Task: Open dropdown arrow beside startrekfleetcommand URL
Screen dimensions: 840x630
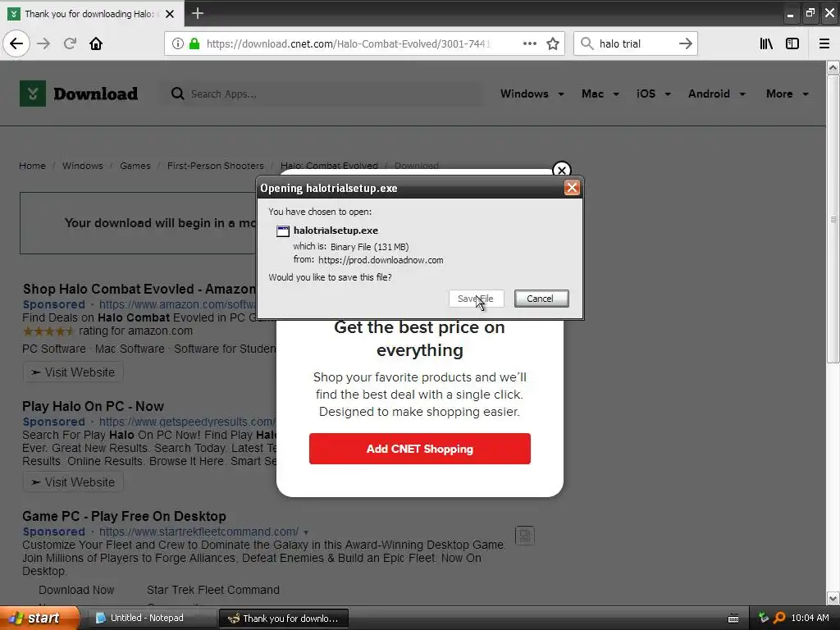Action: click(306, 532)
